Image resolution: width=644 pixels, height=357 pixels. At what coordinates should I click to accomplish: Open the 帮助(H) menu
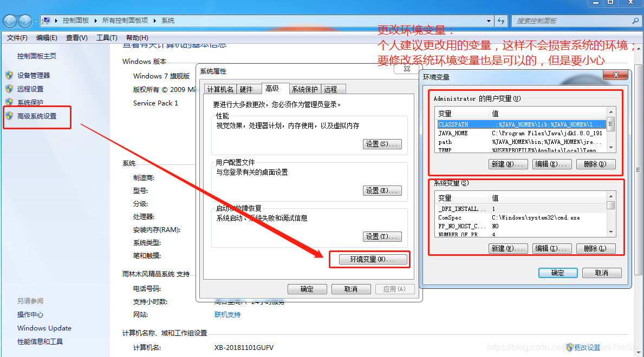tap(137, 38)
